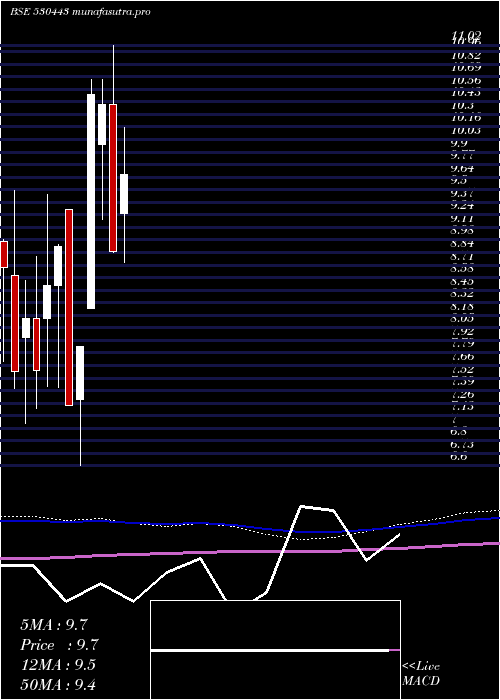Select the 10.3 price axis label

tap(462, 105)
